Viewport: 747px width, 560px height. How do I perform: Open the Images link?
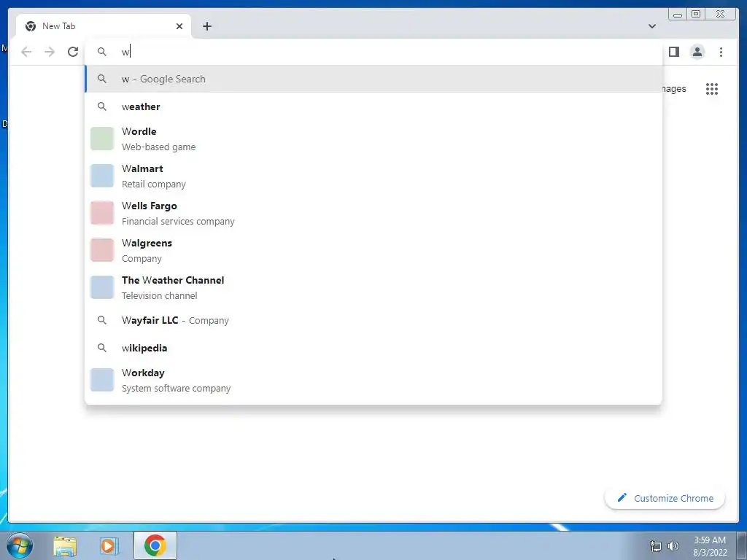[674, 88]
